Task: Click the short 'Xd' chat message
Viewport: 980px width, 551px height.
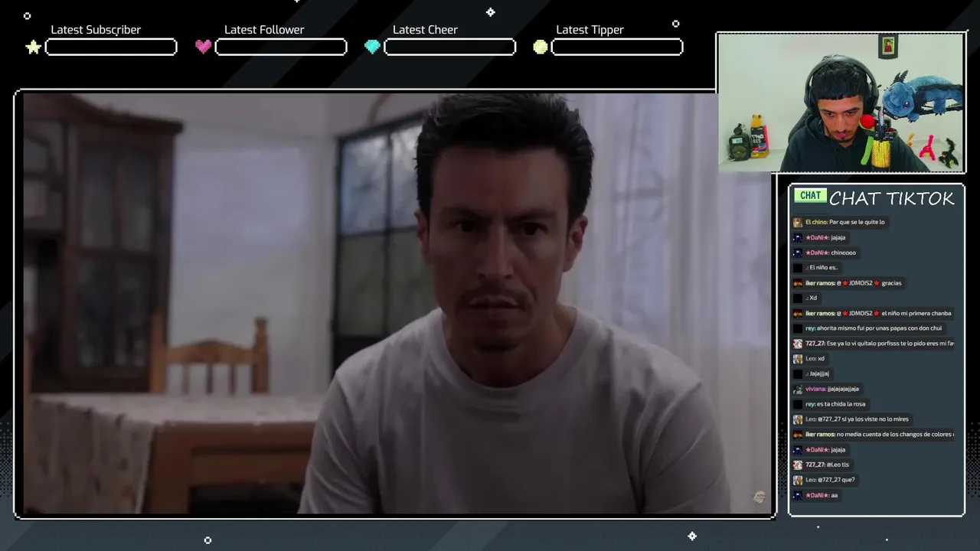Action: coord(813,298)
